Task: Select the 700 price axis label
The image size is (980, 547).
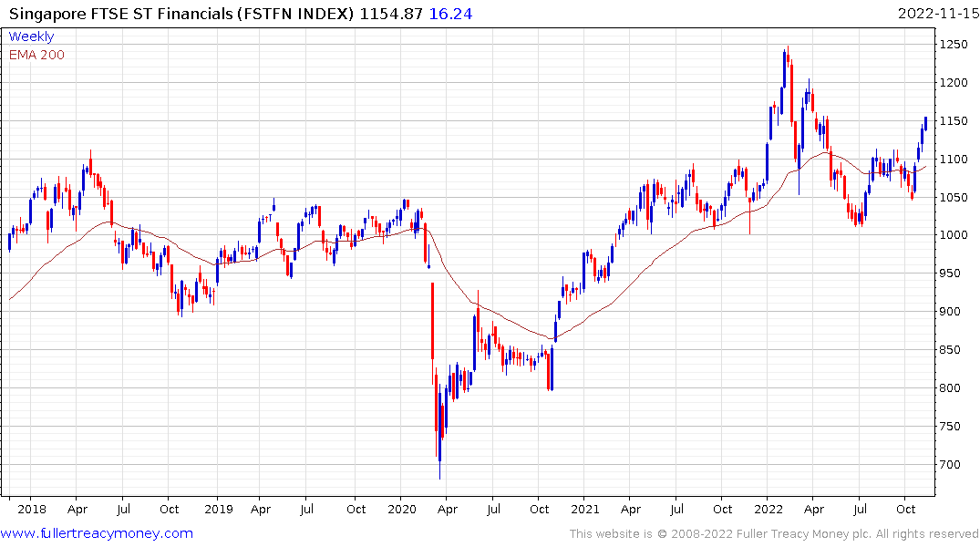Action: pyautogui.click(x=951, y=464)
